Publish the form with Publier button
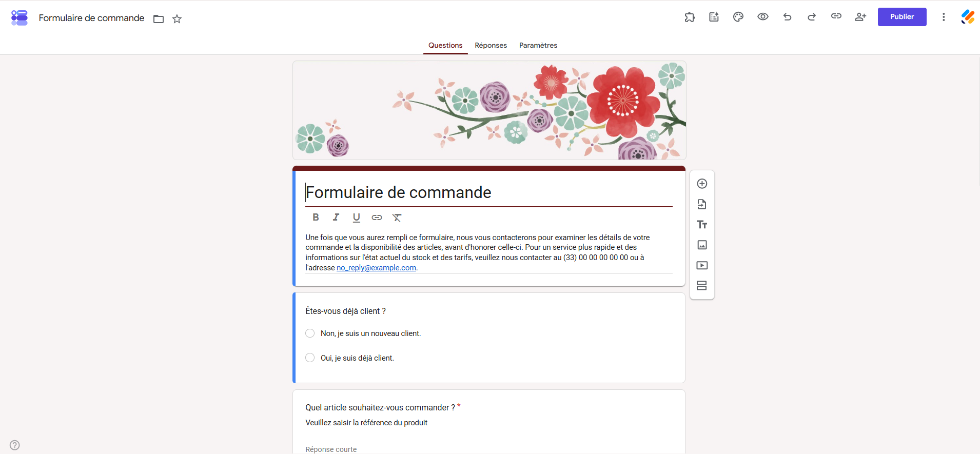 coord(902,17)
